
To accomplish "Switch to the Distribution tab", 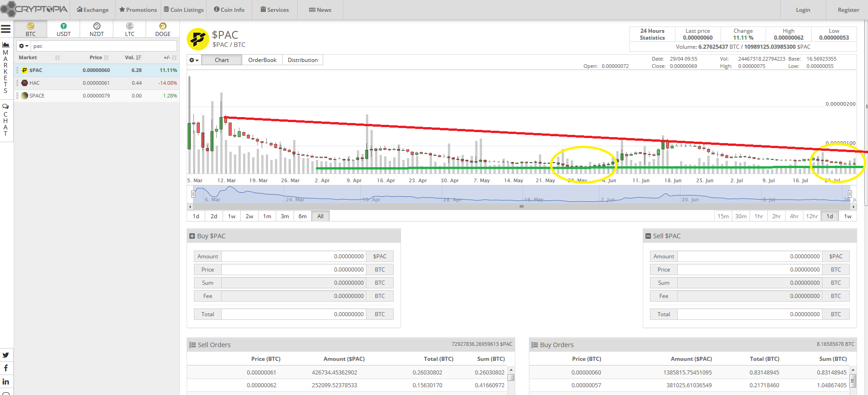I will coord(303,60).
